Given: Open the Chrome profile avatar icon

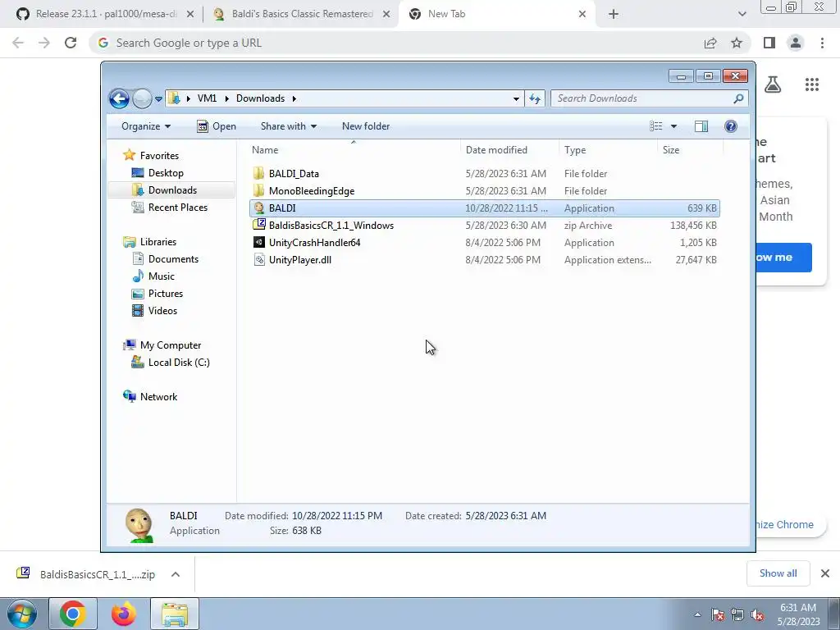Looking at the screenshot, I should tap(796, 43).
